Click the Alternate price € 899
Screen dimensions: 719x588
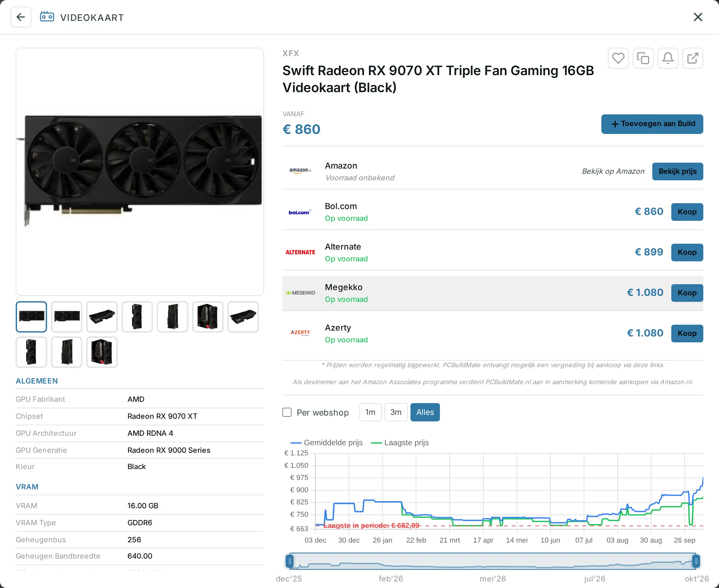[x=648, y=252]
